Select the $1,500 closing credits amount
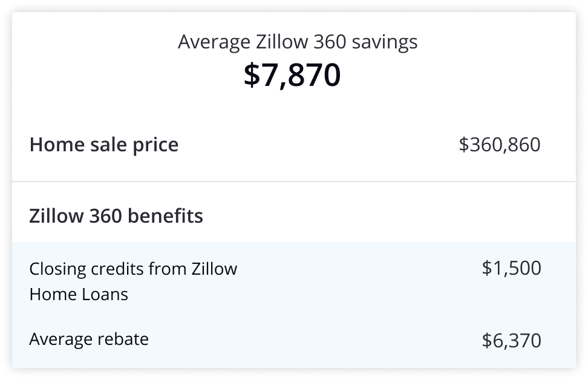This screenshot has height=380, width=588. pyautogui.click(x=512, y=268)
